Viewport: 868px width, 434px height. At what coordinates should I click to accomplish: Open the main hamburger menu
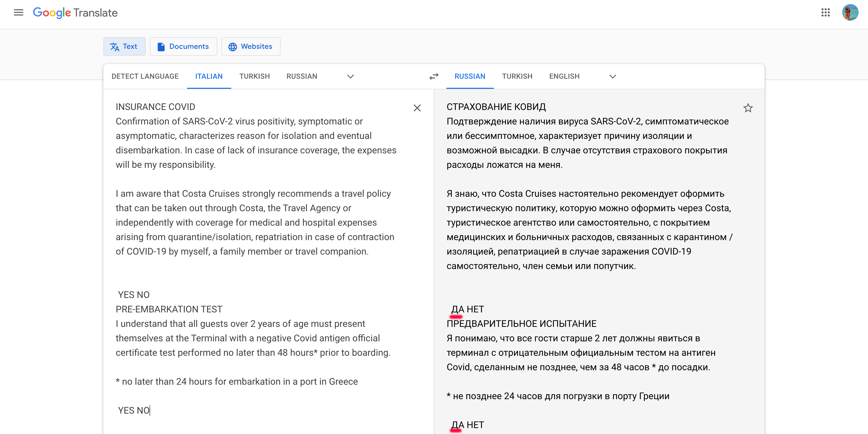(19, 13)
